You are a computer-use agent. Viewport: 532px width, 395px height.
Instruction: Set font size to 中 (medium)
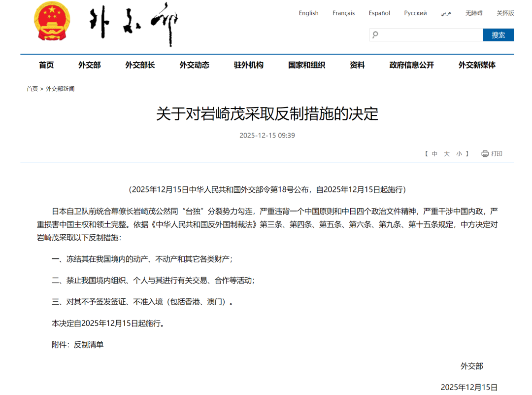(x=434, y=154)
